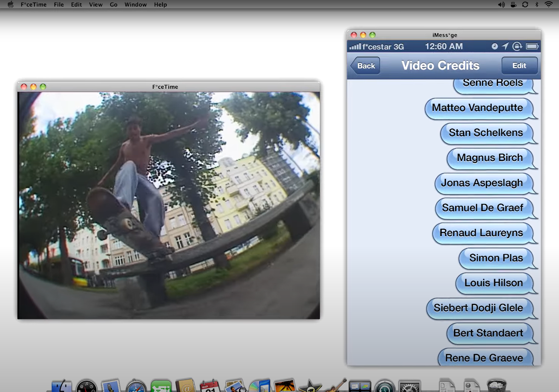Launch Safari compass icon in dock
This screenshot has width=559, height=392.
click(136, 386)
